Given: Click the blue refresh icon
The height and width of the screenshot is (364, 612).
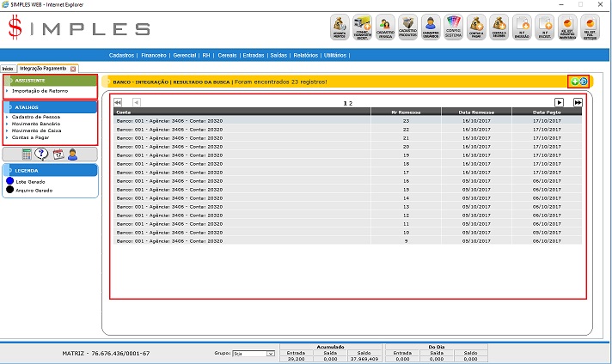Looking at the screenshot, I should [583, 82].
